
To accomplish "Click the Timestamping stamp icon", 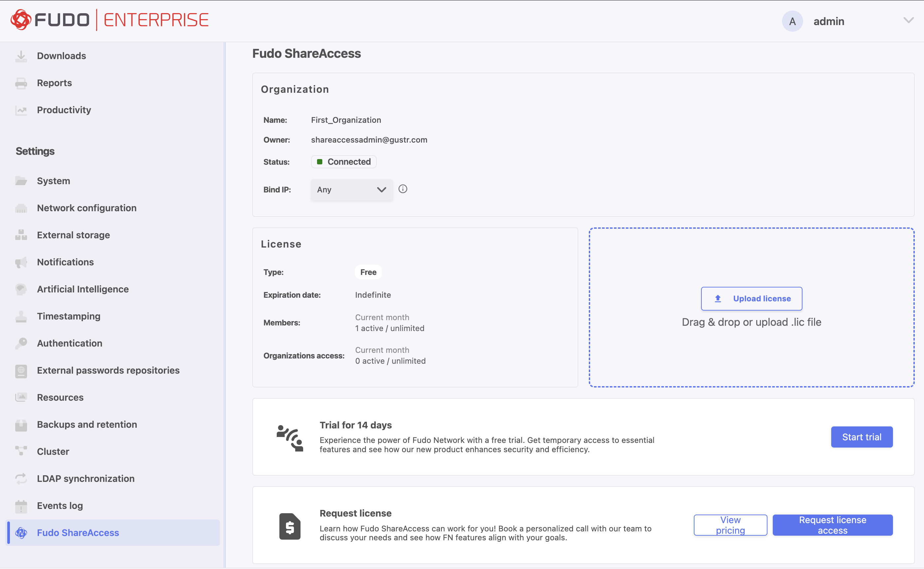I will (x=21, y=317).
